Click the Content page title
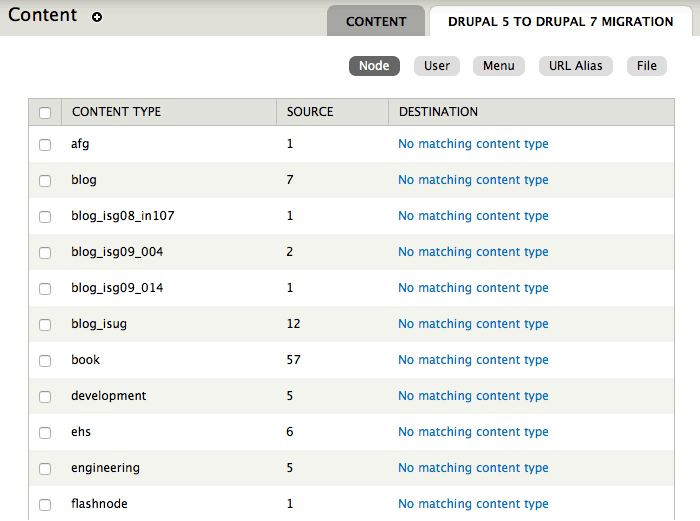Image resolution: width=700 pixels, height=521 pixels. [x=42, y=15]
